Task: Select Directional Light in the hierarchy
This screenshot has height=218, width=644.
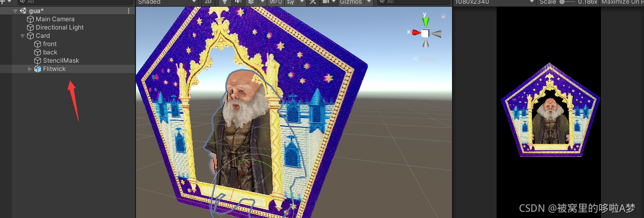Action: [60, 27]
